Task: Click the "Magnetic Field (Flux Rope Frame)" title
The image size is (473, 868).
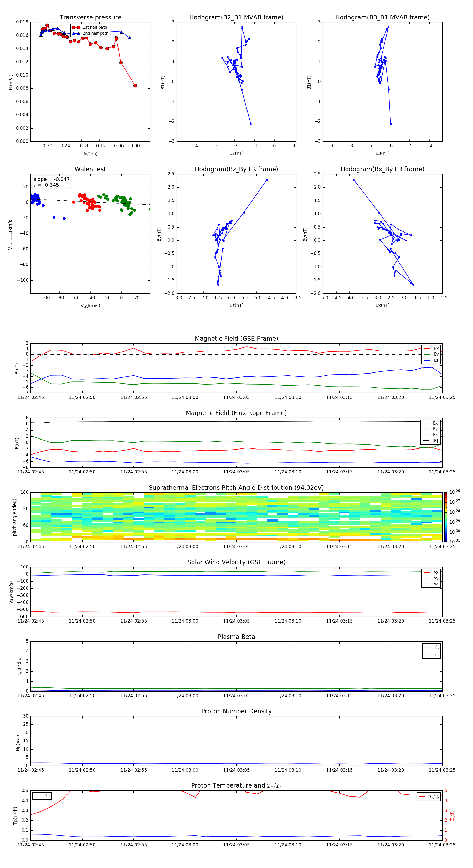Action: click(236, 413)
